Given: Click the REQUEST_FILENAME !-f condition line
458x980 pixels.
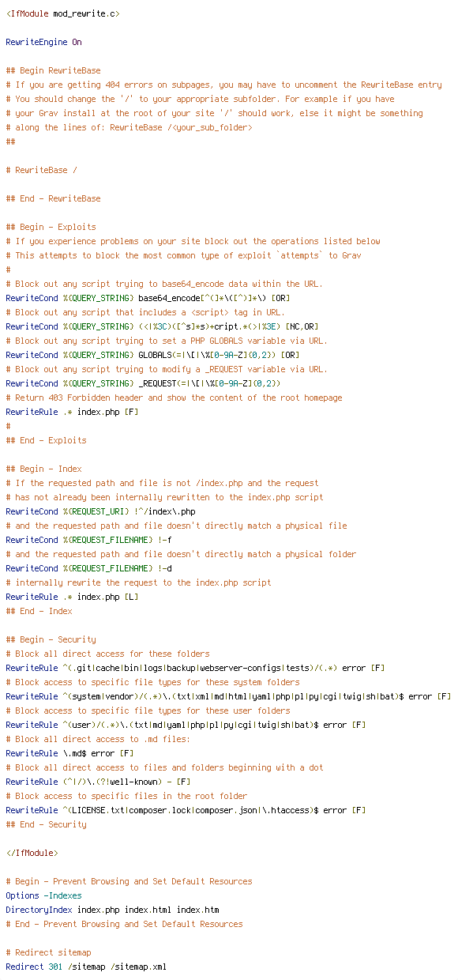Looking at the screenshot, I should [x=86, y=540].
